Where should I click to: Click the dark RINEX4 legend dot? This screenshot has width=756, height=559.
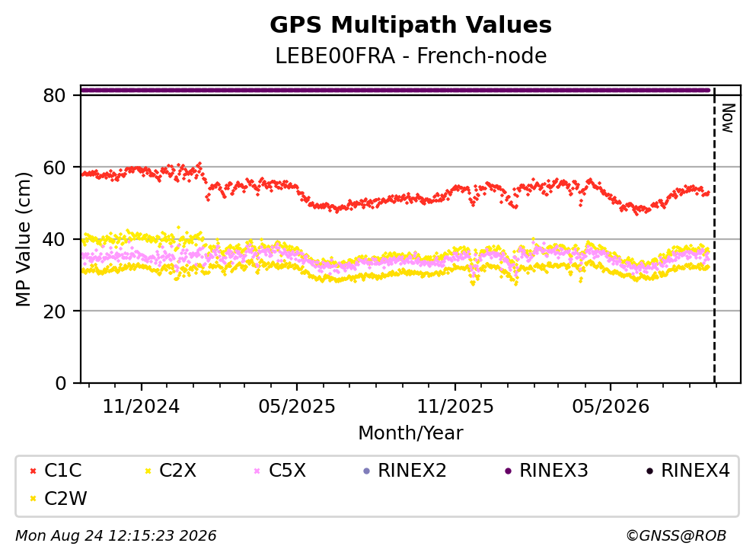(x=650, y=471)
